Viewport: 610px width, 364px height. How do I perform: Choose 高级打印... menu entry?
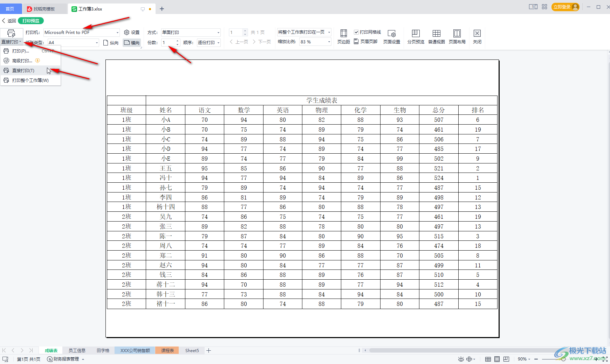point(30,61)
